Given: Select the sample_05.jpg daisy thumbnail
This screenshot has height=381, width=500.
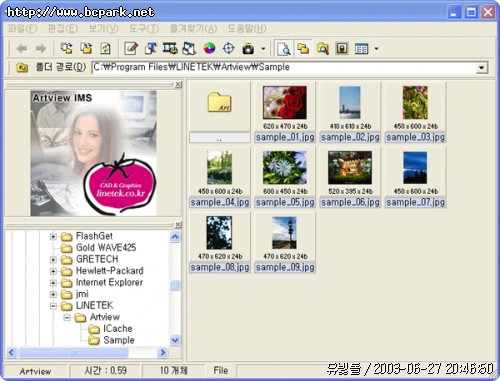Looking at the screenshot, I should coord(285,178).
